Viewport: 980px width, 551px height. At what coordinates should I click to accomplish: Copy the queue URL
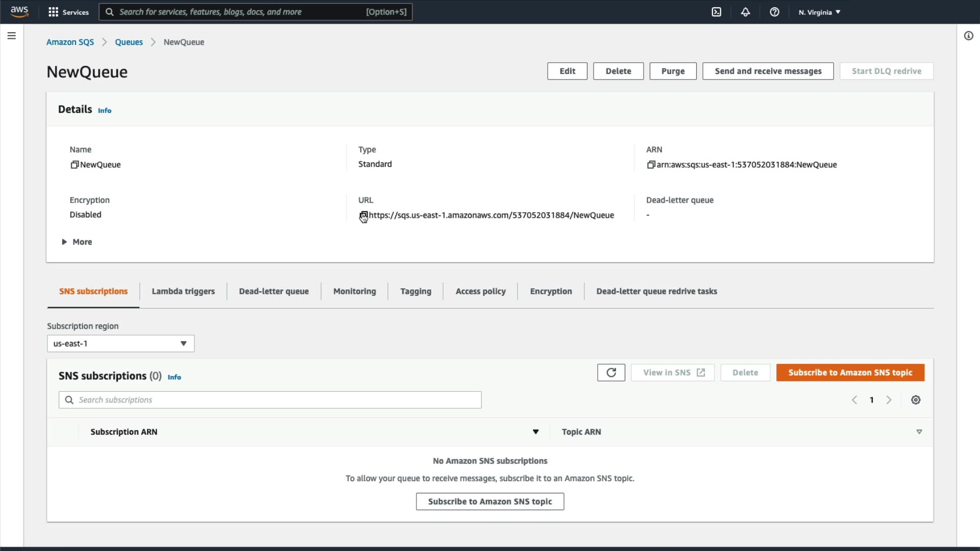coord(363,215)
